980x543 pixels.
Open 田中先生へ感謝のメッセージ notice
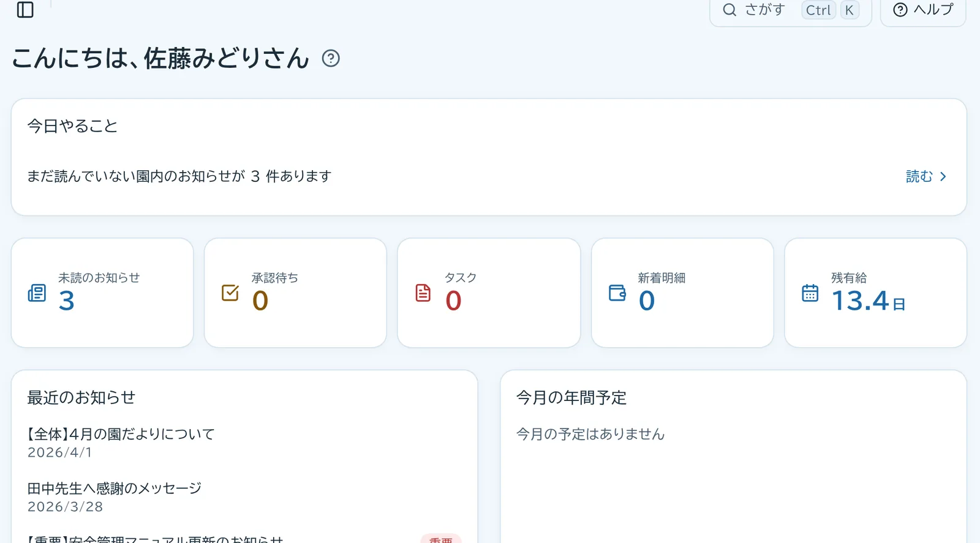[x=115, y=489]
